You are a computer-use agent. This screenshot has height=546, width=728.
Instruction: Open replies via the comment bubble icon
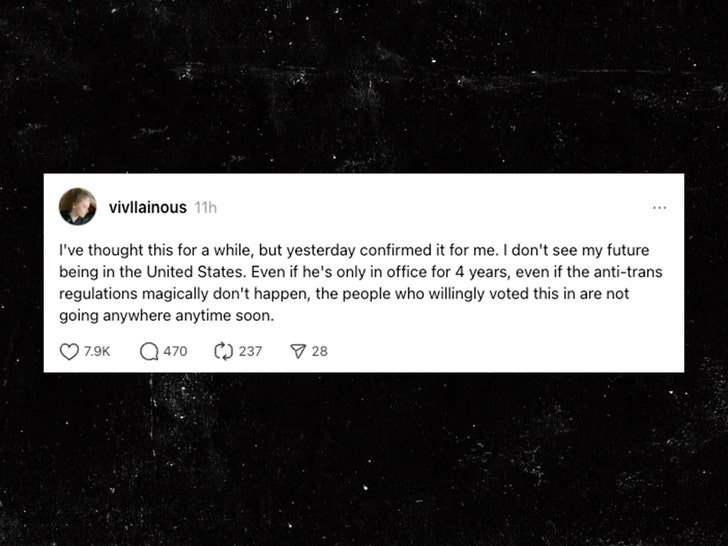click(149, 351)
